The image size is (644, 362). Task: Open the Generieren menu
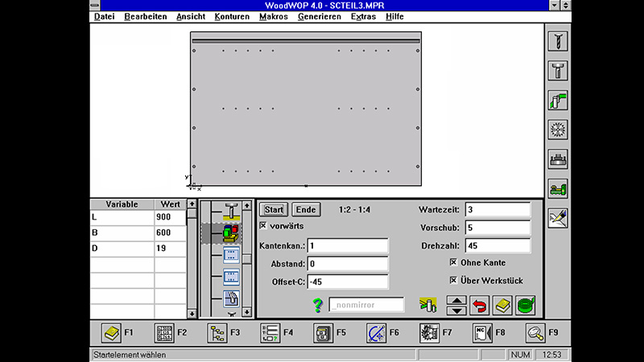click(x=319, y=16)
